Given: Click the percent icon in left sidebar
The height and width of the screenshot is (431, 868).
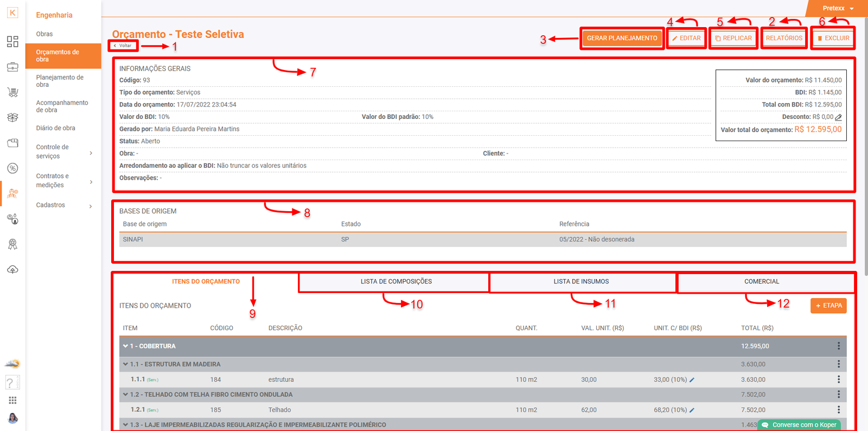Looking at the screenshot, I should coord(12,168).
